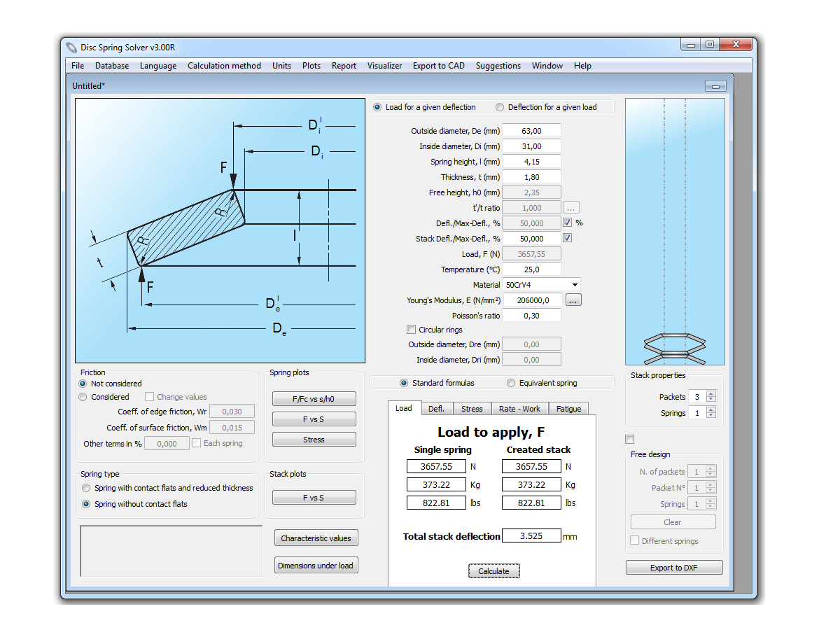Open the Suggestions menu

coord(498,66)
